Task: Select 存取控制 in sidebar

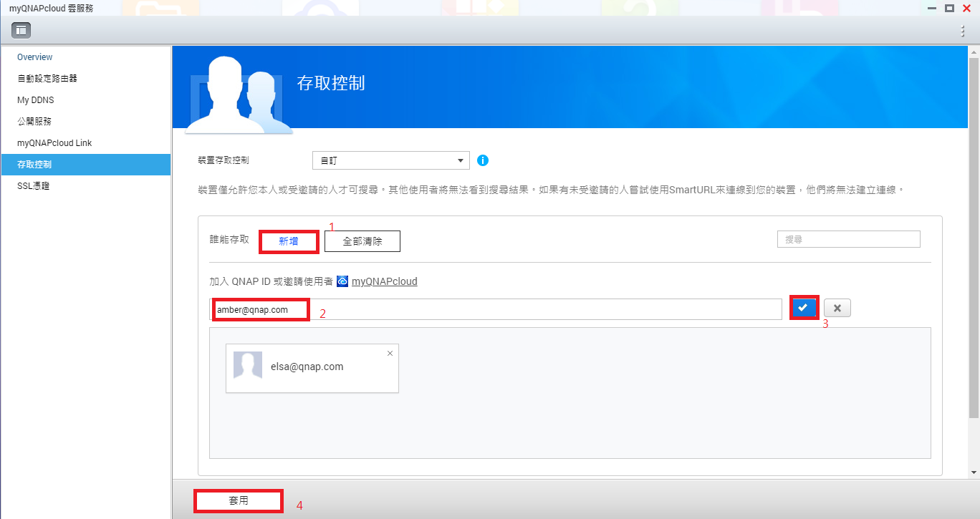Action: click(86, 165)
